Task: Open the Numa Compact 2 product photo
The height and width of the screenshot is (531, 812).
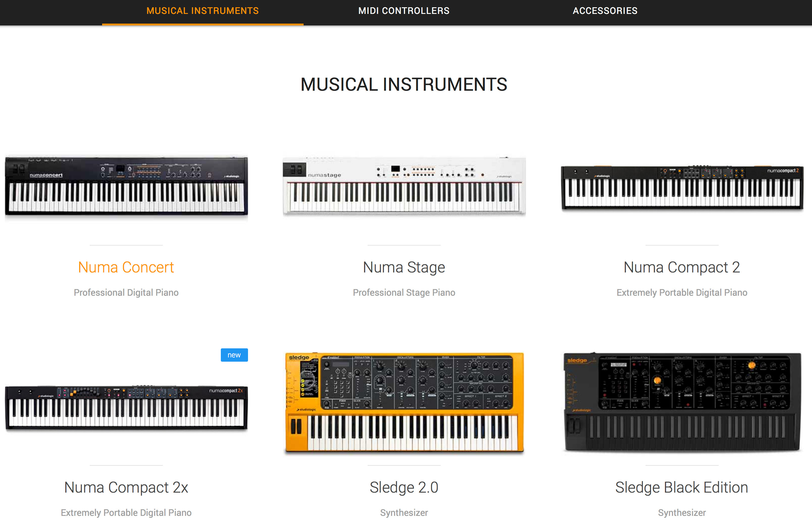Action: 682,187
